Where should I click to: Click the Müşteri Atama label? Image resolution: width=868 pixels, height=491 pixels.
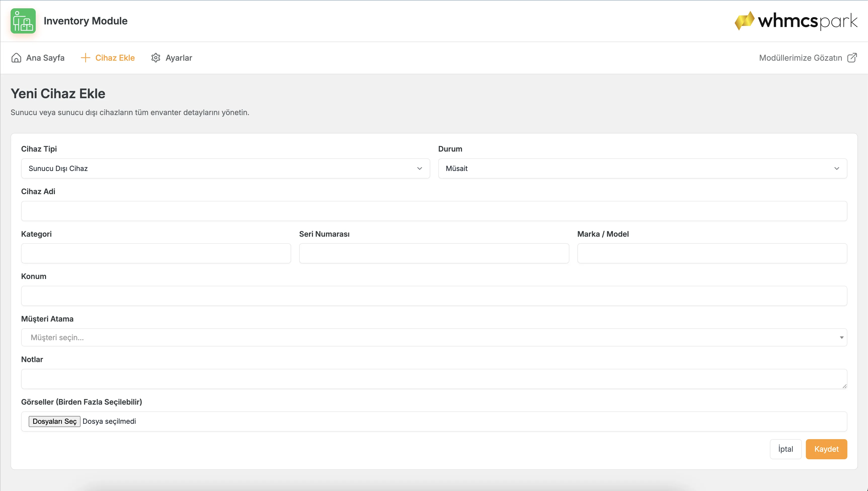click(x=47, y=319)
